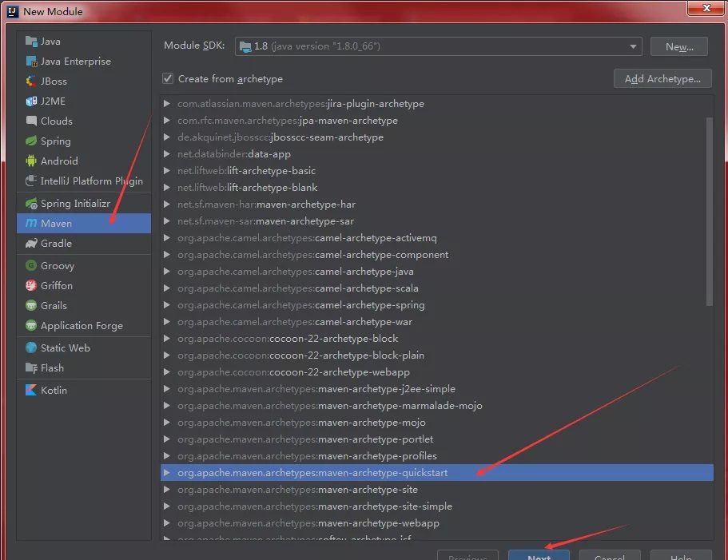The height and width of the screenshot is (560, 728).
Task: Expand the camel-archetype-java node
Action: click(x=167, y=271)
